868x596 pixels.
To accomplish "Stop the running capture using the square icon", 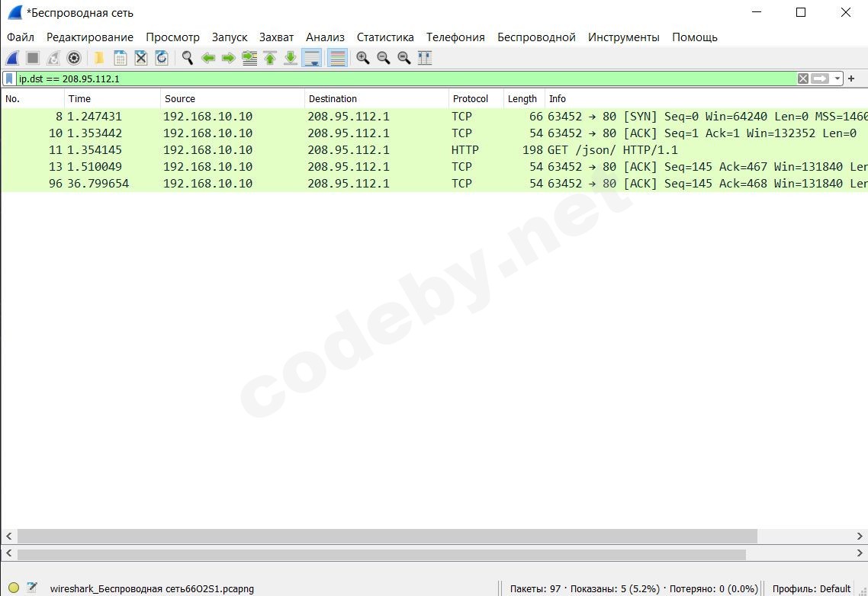I will pyautogui.click(x=33, y=58).
